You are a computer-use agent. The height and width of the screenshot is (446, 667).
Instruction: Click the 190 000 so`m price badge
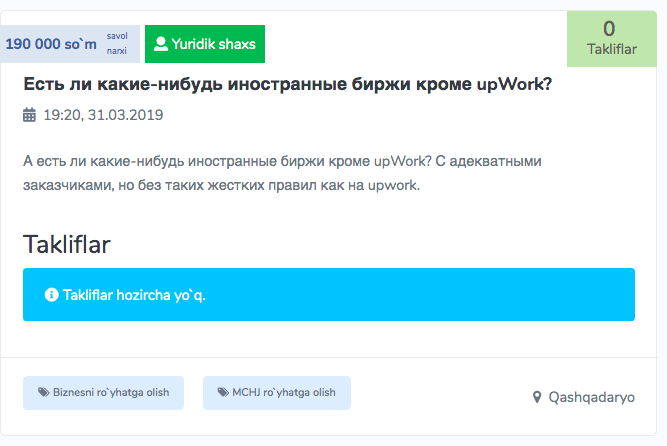tap(53, 45)
